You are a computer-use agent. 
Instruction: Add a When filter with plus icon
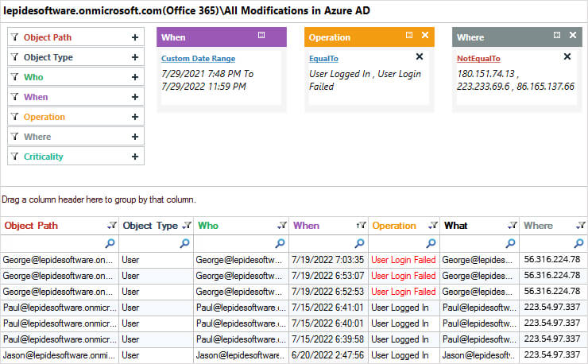coord(135,97)
